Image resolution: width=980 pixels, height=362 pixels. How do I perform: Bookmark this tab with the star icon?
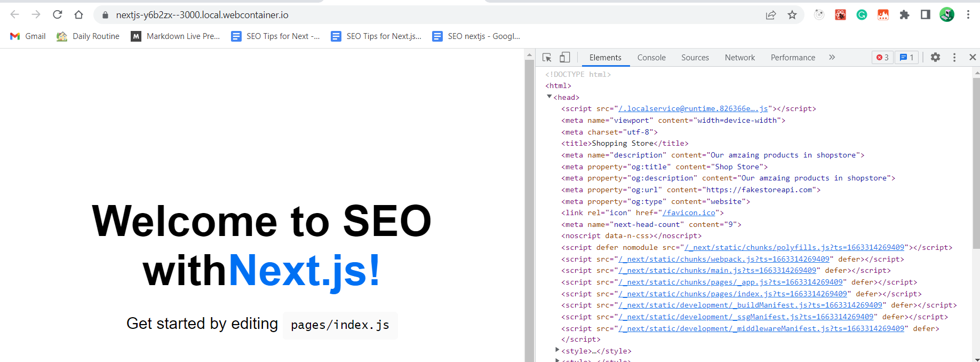pyautogui.click(x=792, y=15)
